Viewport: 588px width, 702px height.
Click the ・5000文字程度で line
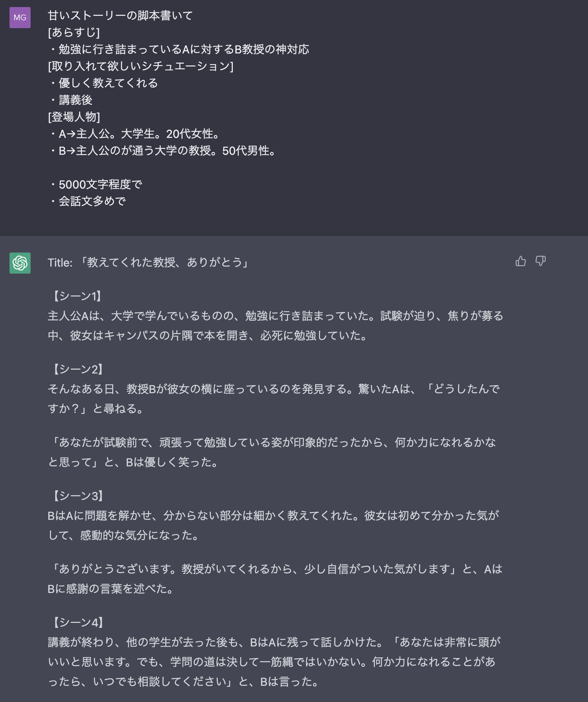click(96, 184)
